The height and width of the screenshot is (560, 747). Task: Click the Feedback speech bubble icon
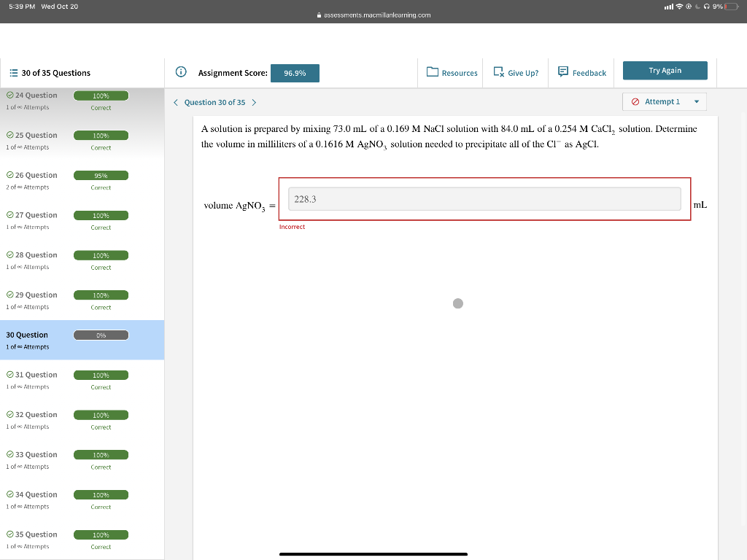[x=563, y=72]
